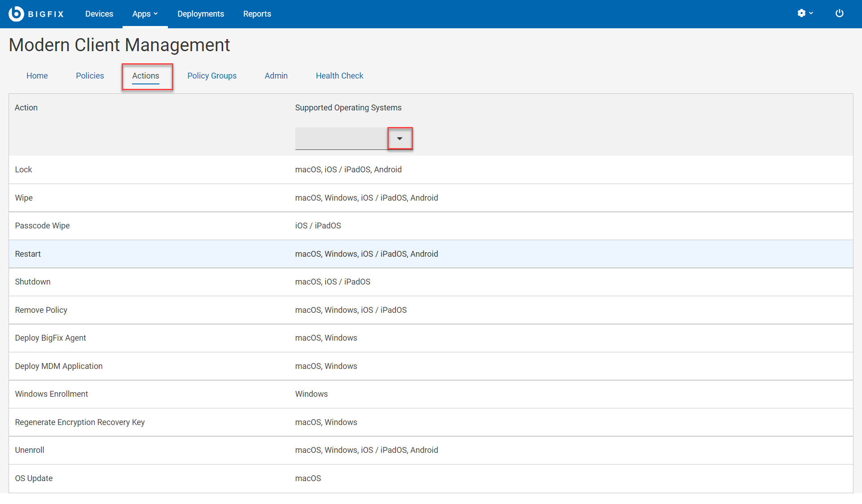Select the Lock action row
Screen dimensions: 862x504
click(x=23, y=170)
